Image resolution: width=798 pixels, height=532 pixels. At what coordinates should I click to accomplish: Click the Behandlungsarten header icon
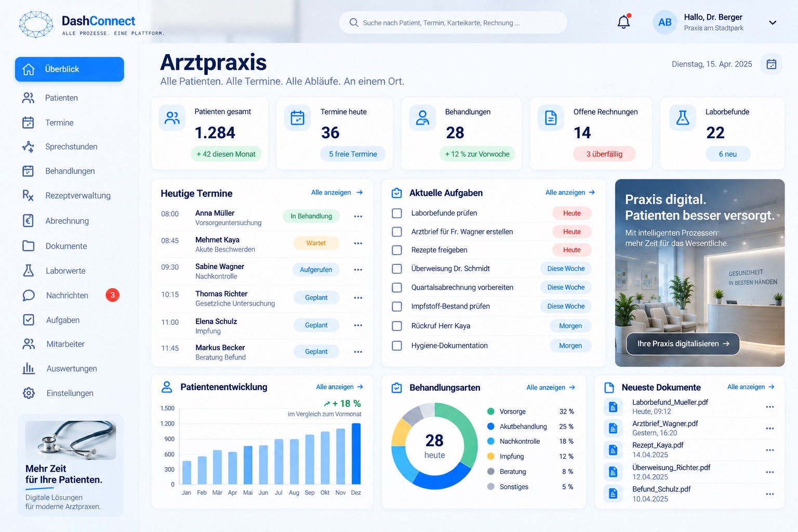397,388
